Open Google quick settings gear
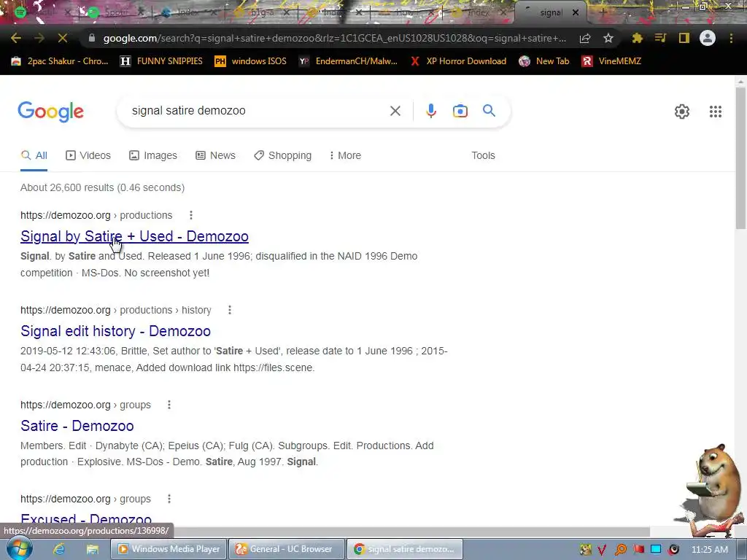This screenshot has width=747, height=560. tap(682, 112)
